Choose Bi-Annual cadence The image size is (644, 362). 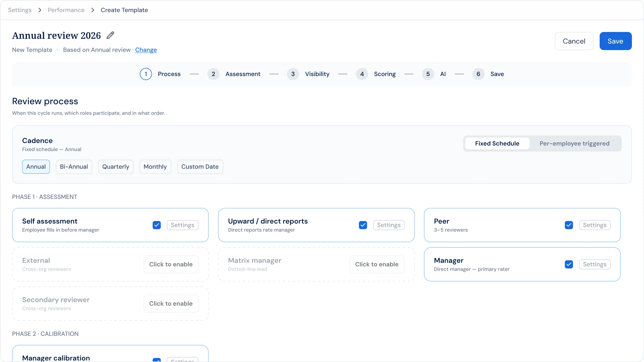point(74,167)
